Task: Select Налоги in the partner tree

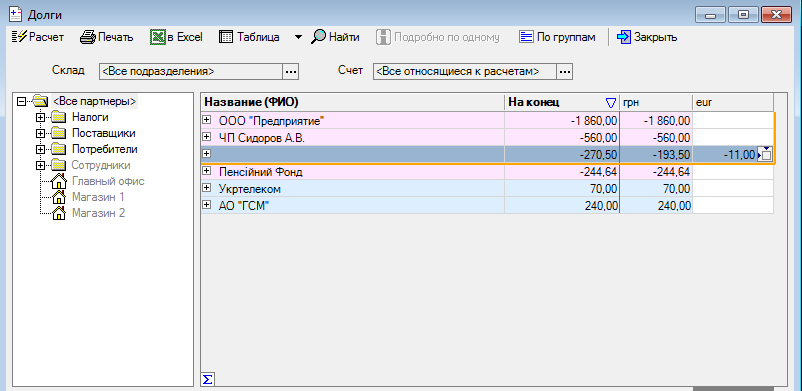Action: click(90, 117)
